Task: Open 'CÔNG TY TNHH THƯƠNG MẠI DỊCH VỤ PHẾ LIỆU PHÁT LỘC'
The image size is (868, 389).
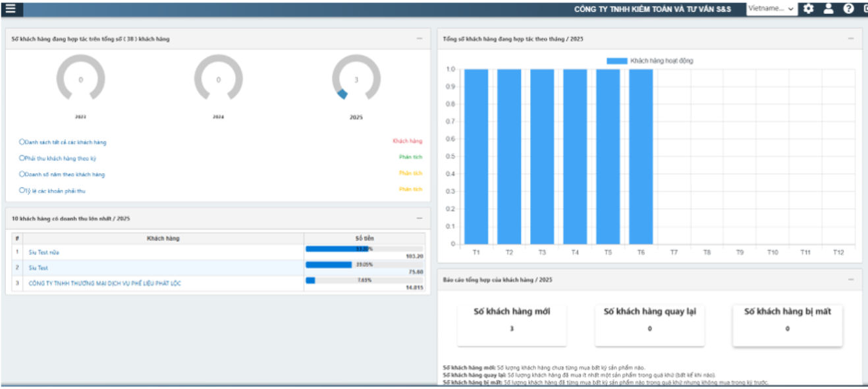Action: click(105, 284)
